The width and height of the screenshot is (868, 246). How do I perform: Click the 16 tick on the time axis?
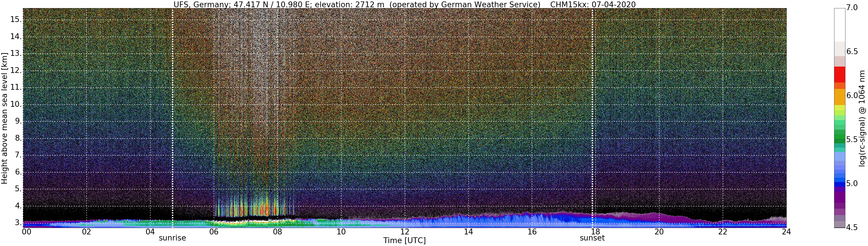(532, 232)
